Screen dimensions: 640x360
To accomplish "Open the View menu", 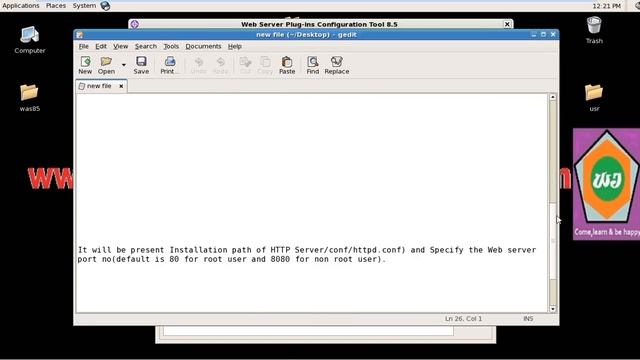I will (x=120, y=47).
